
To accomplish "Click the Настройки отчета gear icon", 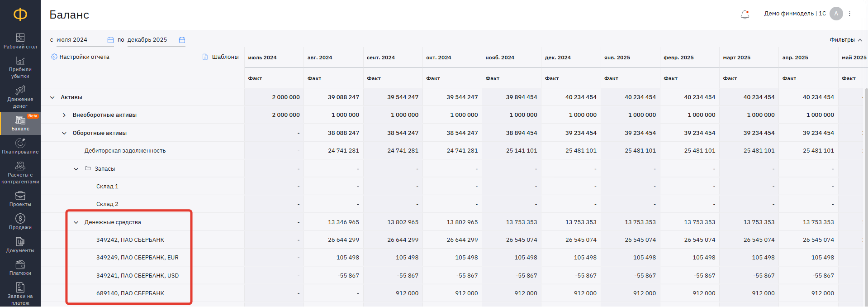I will tap(54, 57).
